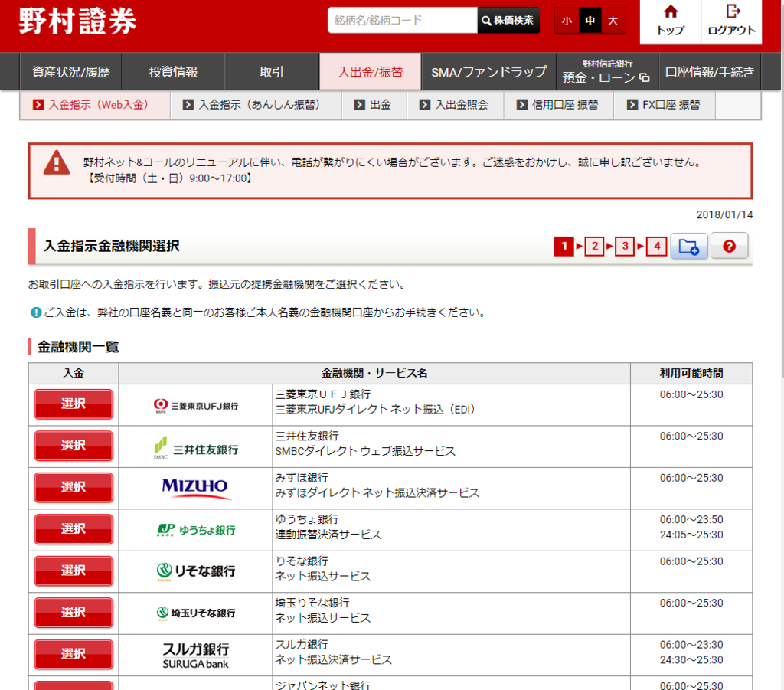Select りそな銀行 with 選択 button
The width and height of the screenshot is (784, 690).
(73, 571)
